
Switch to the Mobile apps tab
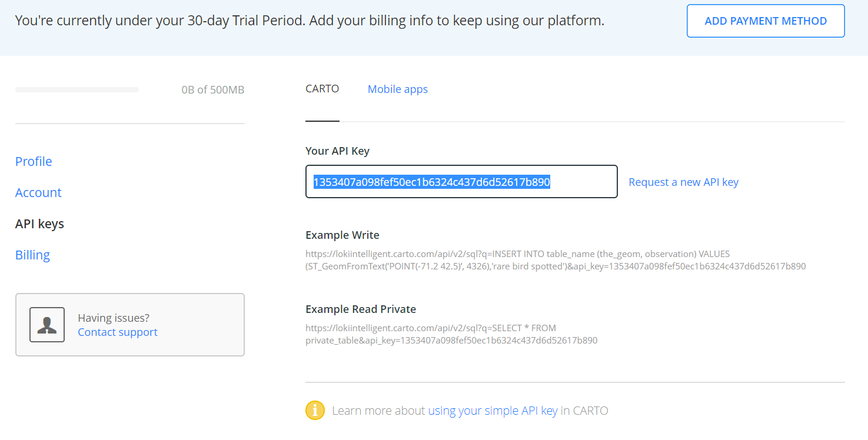[398, 89]
